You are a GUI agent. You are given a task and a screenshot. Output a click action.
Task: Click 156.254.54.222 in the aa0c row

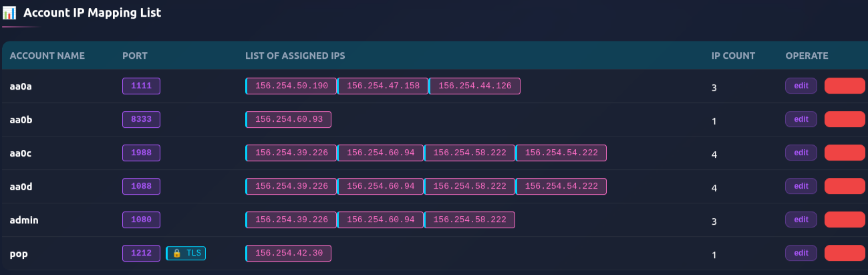pos(561,153)
